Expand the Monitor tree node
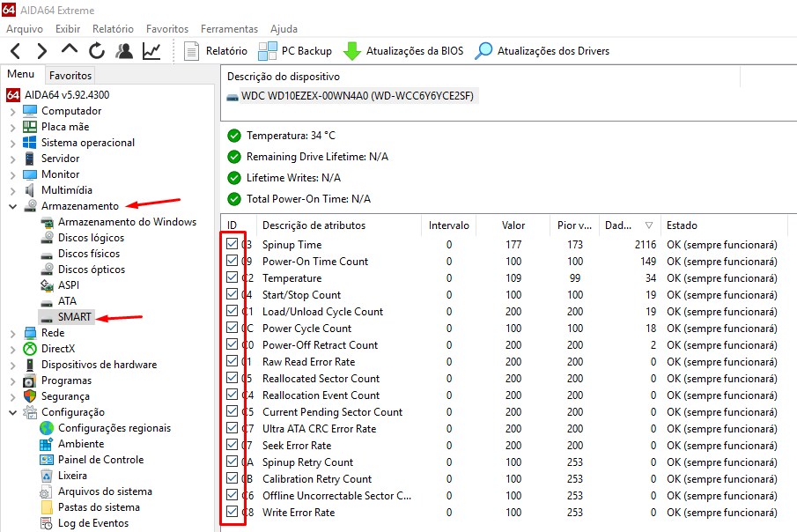This screenshot has width=797, height=532. click(13, 174)
